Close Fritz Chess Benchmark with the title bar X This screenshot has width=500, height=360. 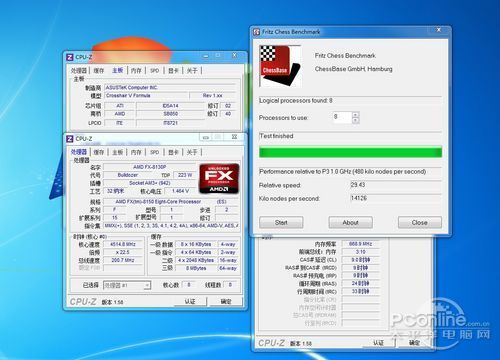pyautogui.click(x=439, y=30)
